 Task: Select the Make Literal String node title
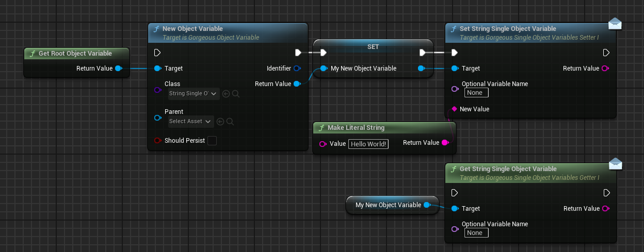pos(356,128)
